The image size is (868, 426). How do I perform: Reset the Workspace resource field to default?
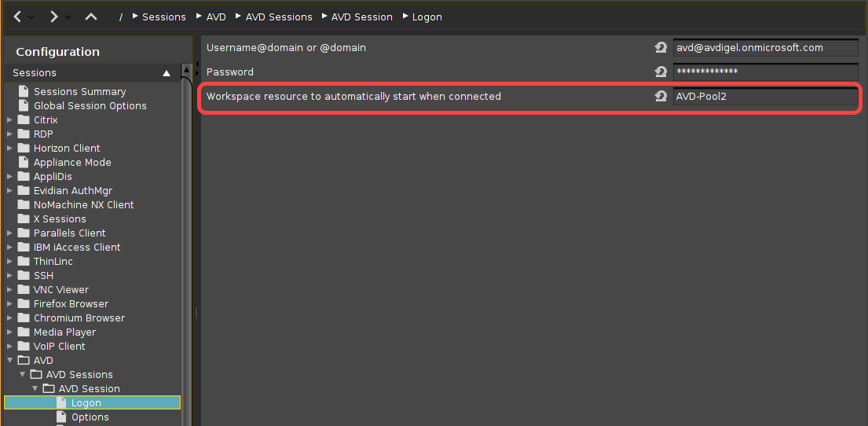click(x=661, y=97)
